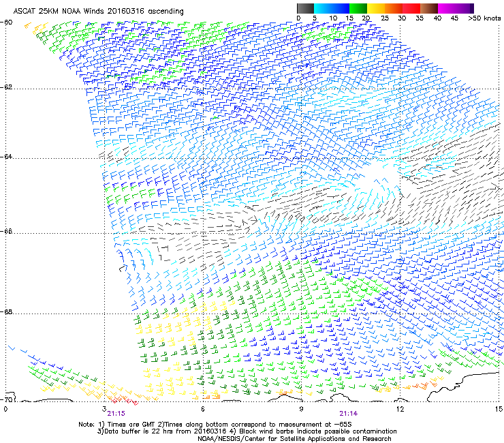The image size is (504, 443).
Task: Click the '>50 knots' legend label
Action: 484,18
